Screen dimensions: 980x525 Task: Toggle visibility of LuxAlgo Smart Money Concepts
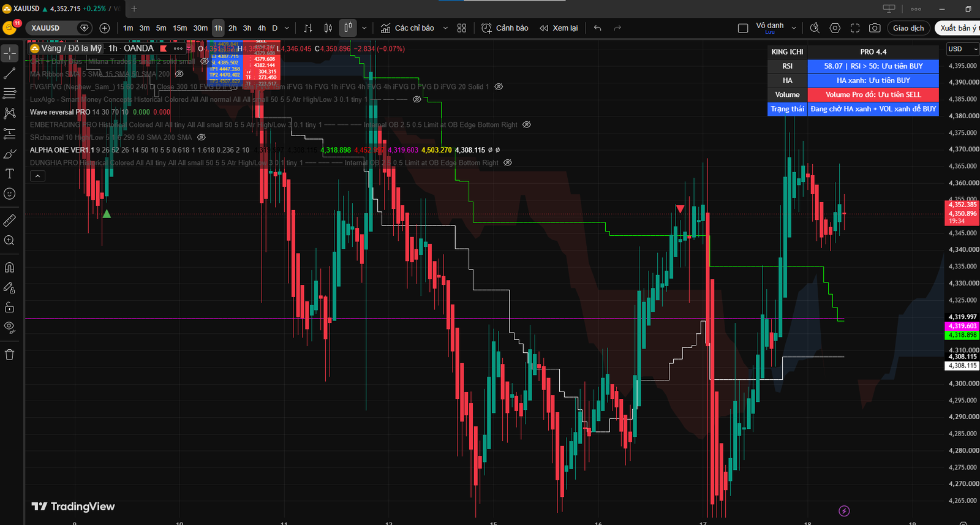[417, 99]
